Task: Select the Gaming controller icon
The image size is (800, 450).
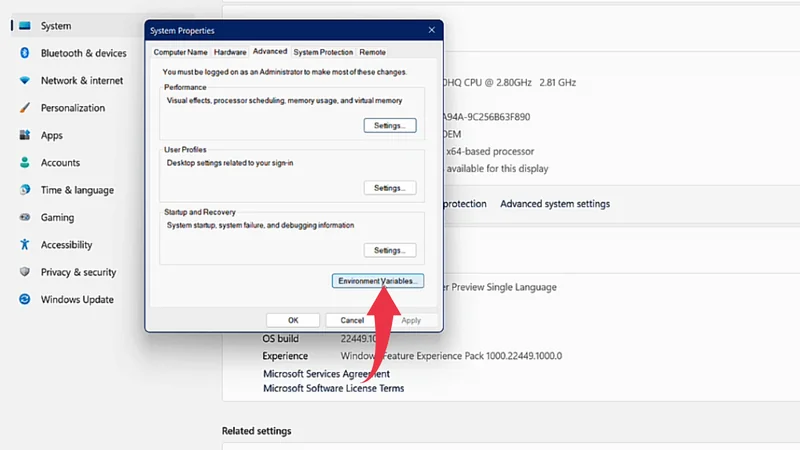Action: pyautogui.click(x=24, y=217)
